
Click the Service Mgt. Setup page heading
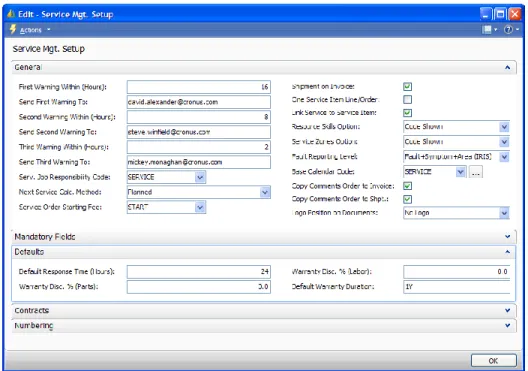48,49
